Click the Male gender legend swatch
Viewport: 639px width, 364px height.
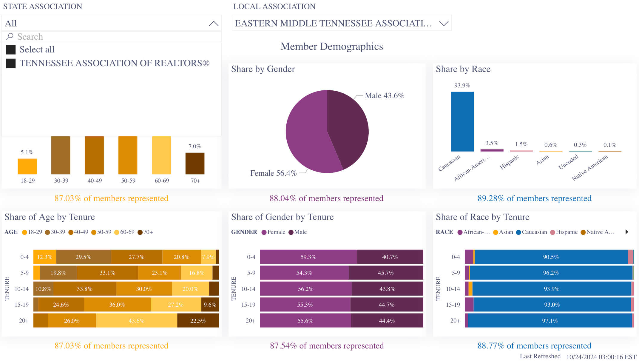(x=291, y=232)
